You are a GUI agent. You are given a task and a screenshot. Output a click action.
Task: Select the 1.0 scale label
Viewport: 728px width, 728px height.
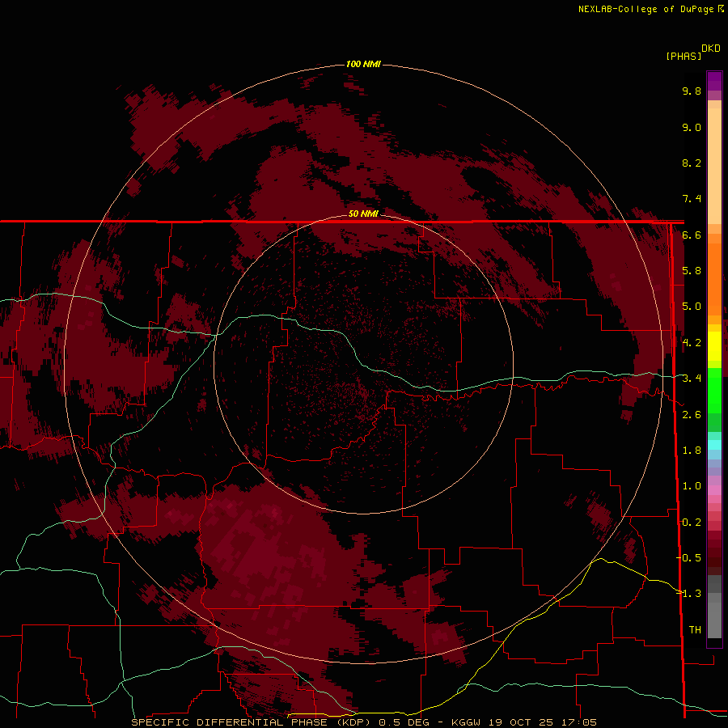click(x=692, y=486)
